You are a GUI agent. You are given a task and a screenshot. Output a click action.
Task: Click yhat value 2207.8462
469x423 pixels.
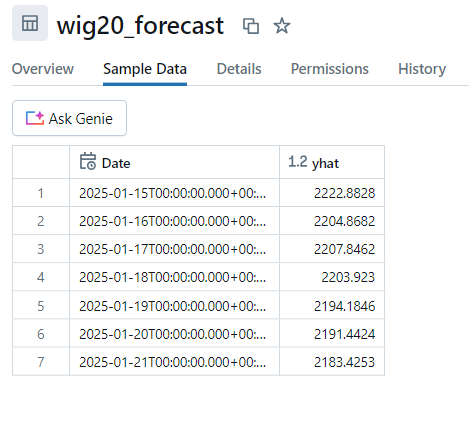click(x=332, y=249)
